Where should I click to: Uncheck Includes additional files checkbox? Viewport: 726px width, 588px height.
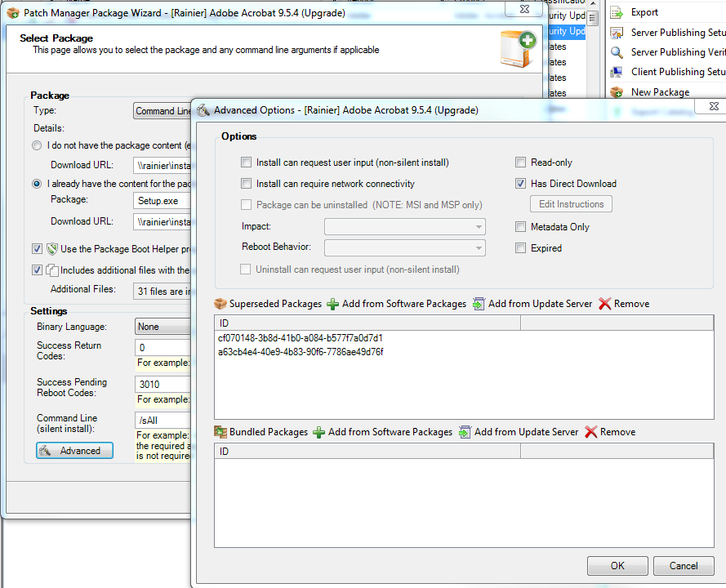37,270
